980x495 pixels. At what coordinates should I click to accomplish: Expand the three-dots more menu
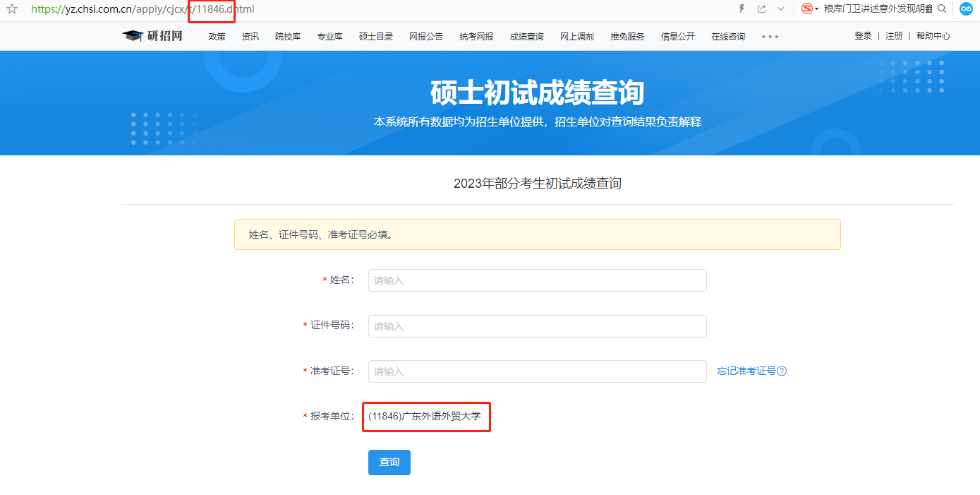click(x=770, y=37)
